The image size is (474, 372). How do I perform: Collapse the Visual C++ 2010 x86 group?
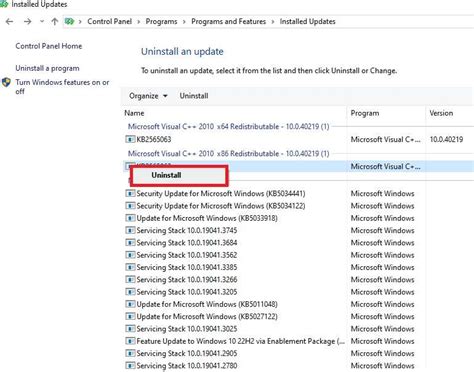tap(228, 154)
